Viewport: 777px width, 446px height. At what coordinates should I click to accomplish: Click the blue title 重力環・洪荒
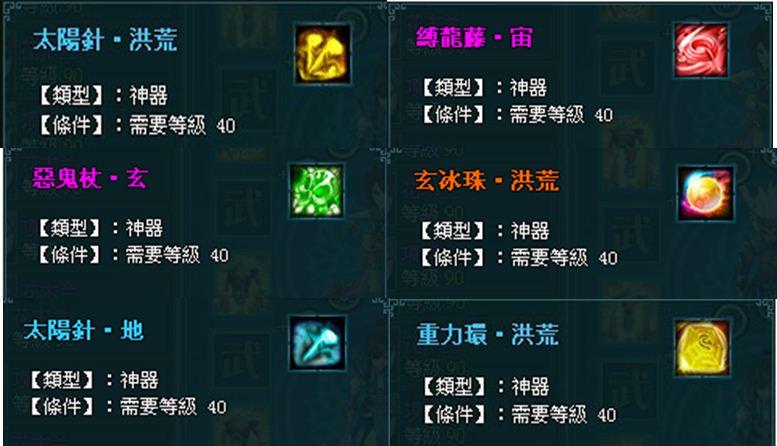click(488, 334)
